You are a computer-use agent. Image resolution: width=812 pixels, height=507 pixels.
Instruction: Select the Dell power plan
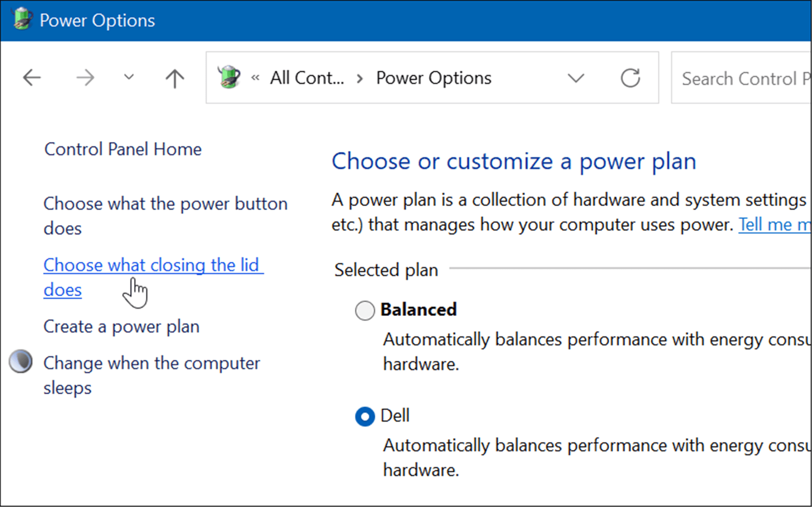[x=365, y=416]
